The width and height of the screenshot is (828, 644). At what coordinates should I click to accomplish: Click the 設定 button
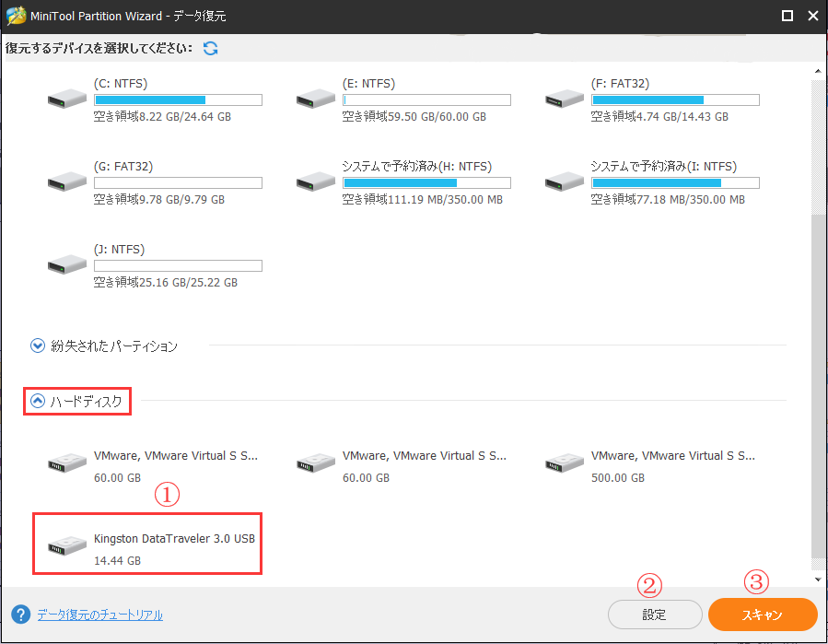655,615
